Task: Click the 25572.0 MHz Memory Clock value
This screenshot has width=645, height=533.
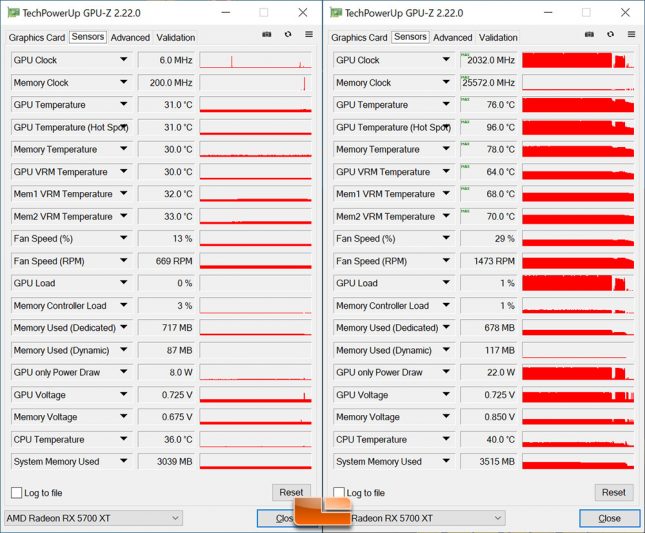Action: [x=489, y=83]
